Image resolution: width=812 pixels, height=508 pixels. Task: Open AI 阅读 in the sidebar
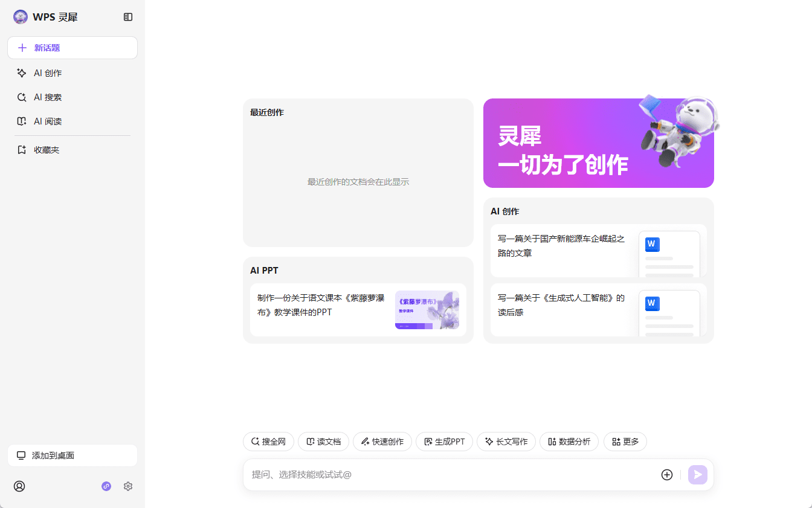tap(48, 121)
